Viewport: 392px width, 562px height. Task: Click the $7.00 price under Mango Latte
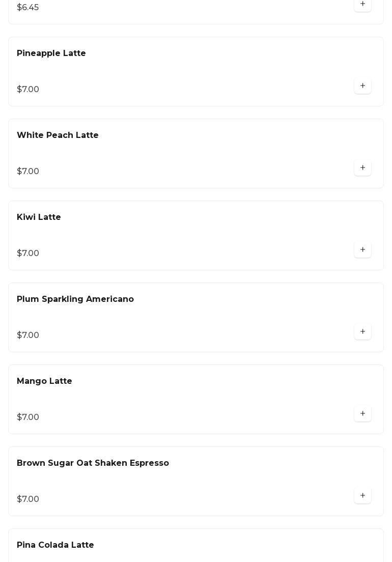click(x=28, y=417)
